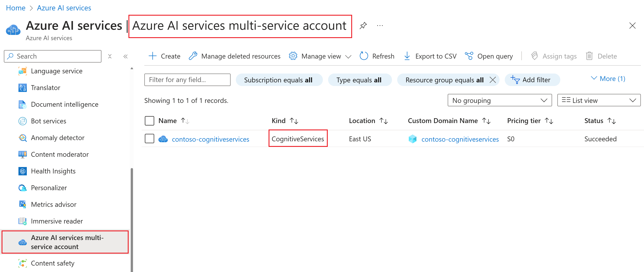Image resolution: width=644 pixels, height=272 pixels.
Task: Check the contoso-cognitiveservices row checkbox
Action: (x=150, y=139)
